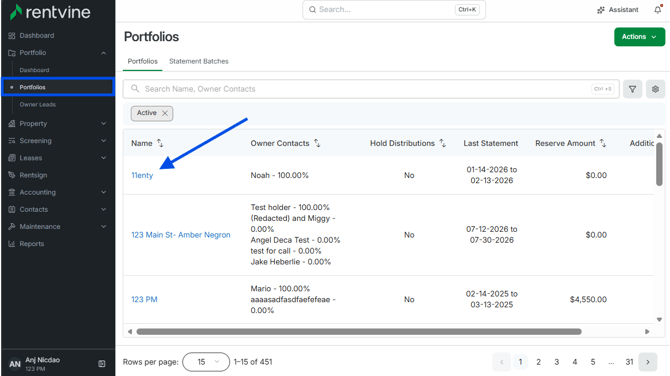Sort by Name column
Viewport: 670px width, 376px height.
[x=160, y=143]
